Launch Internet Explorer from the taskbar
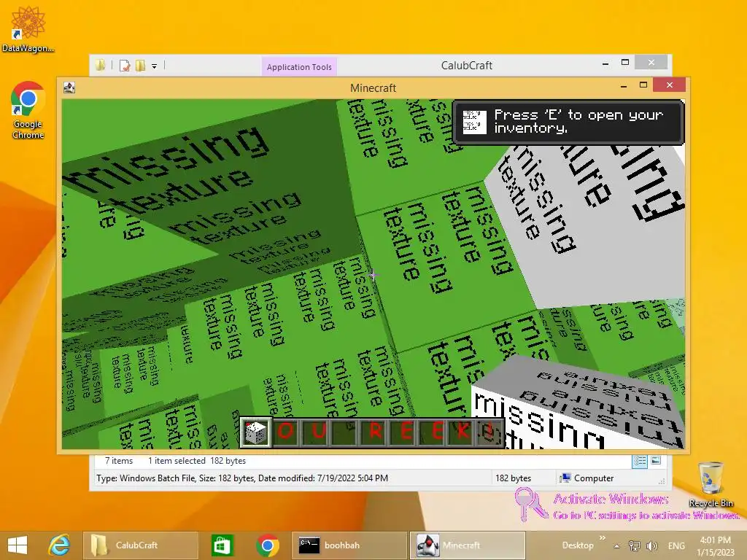The image size is (747, 560). pyautogui.click(x=60, y=545)
